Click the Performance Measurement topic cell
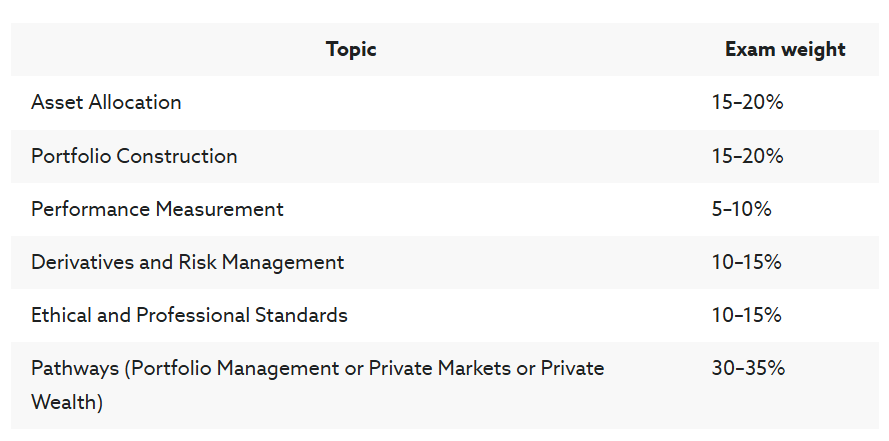 pos(157,209)
